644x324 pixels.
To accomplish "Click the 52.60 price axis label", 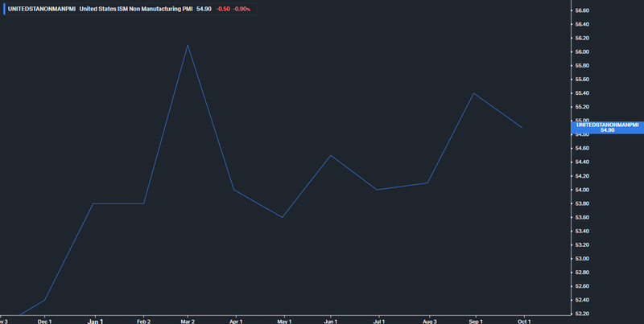I will (x=582, y=286).
